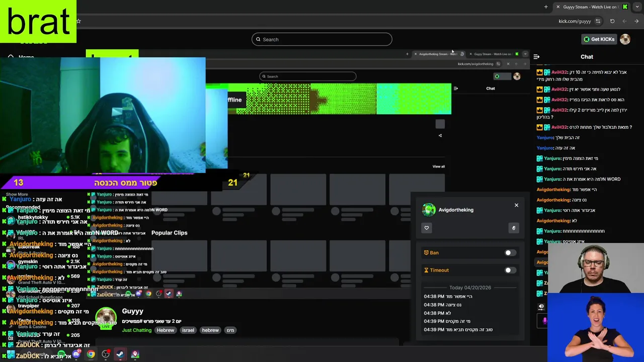Select the inner browser's Guyyy Stream tab

tap(493, 54)
